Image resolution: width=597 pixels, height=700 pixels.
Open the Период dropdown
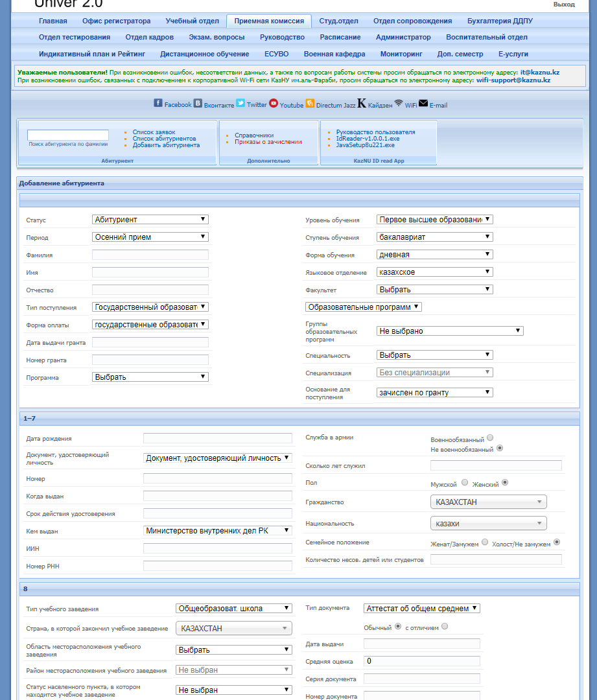[150, 237]
